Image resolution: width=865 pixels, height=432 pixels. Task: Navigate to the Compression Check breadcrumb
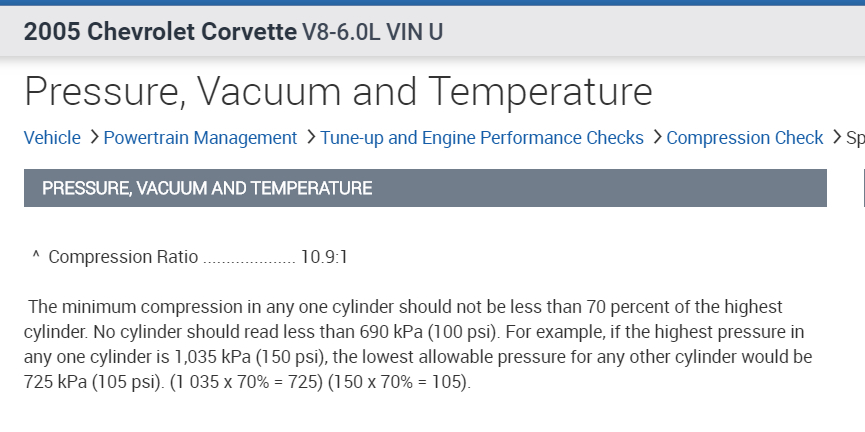click(744, 138)
